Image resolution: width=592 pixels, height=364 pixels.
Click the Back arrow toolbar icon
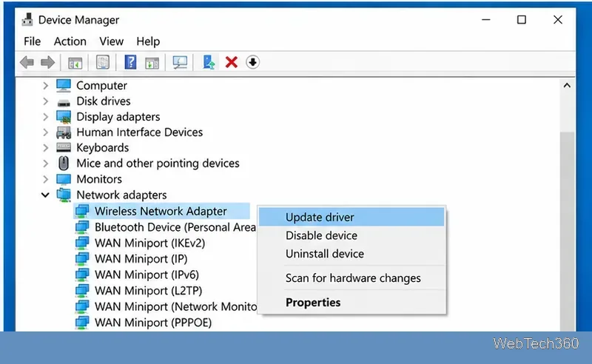pos(27,62)
